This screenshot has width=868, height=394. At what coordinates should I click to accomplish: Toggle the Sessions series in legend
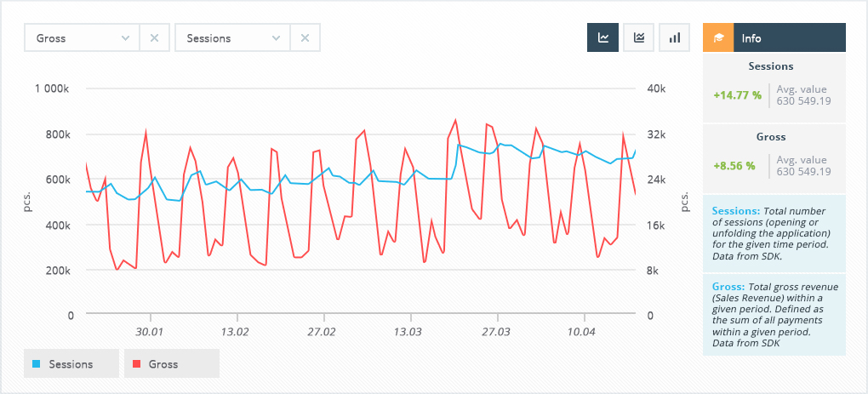[71, 363]
